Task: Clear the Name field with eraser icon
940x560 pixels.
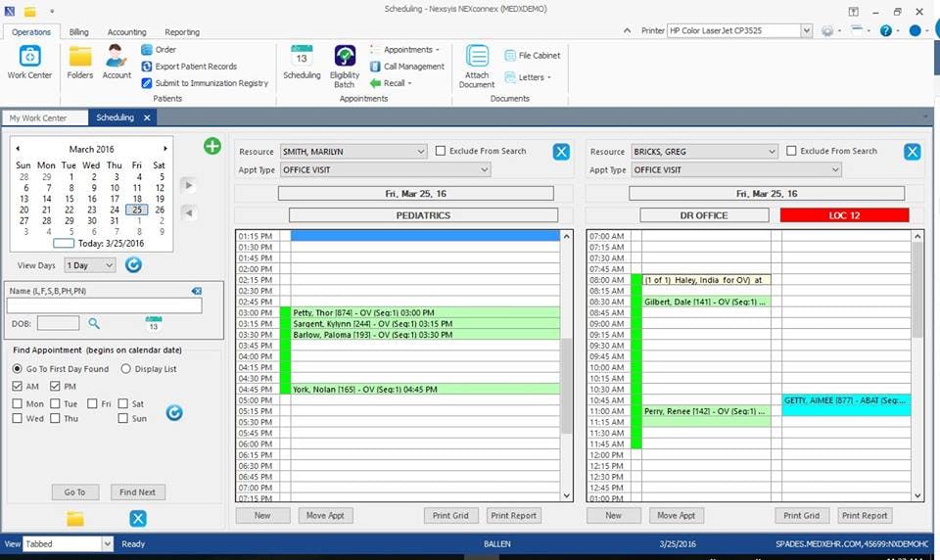Action: (x=197, y=291)
